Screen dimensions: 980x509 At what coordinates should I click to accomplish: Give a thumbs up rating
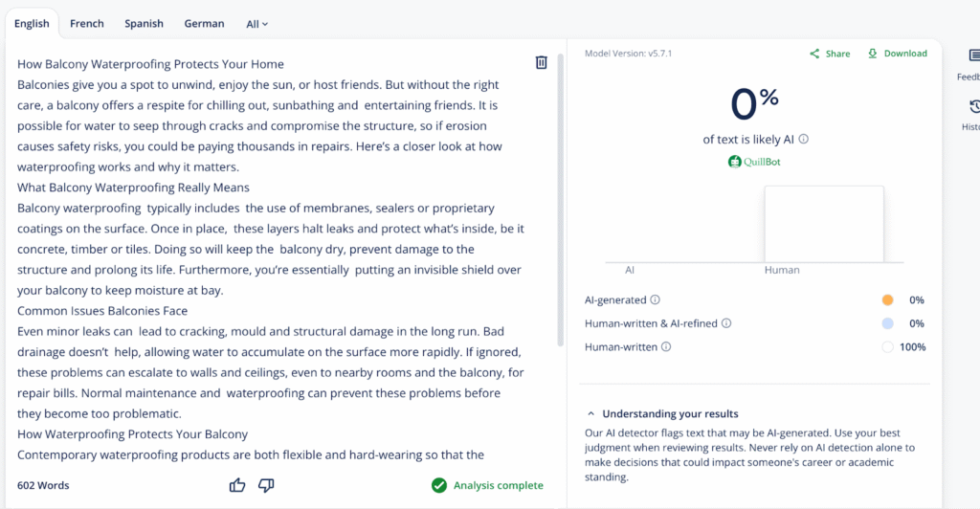click(x=237, y=485)
